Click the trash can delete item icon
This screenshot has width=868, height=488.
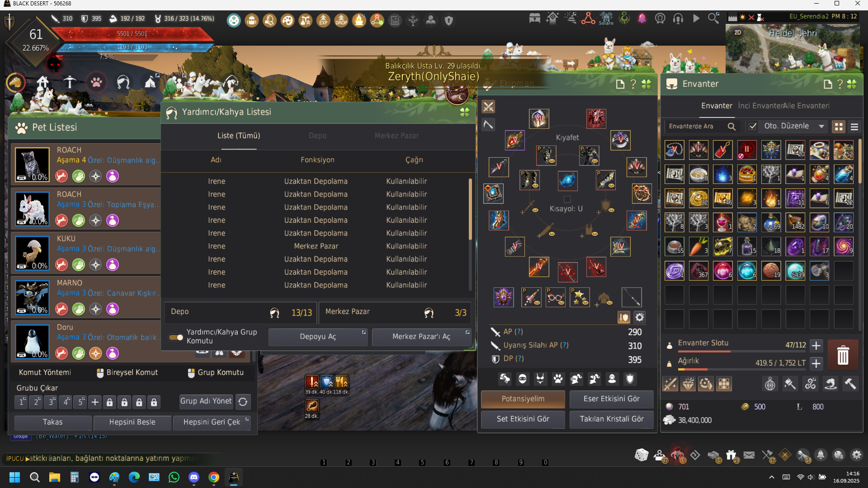[x=843, y=355]
